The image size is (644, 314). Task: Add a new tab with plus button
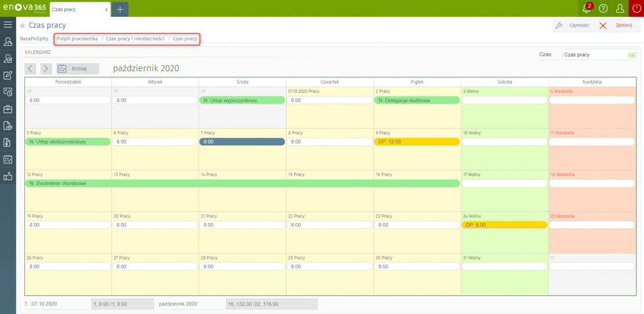(120, 9)
